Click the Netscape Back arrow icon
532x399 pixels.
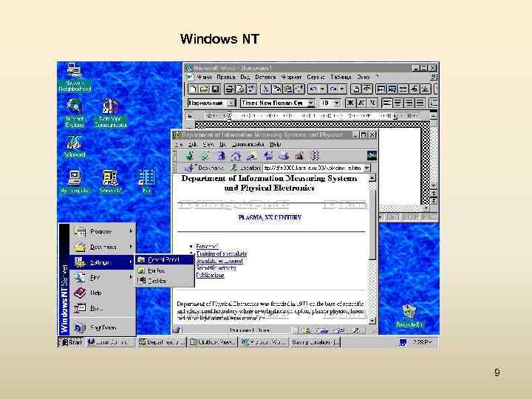(189, 156)
